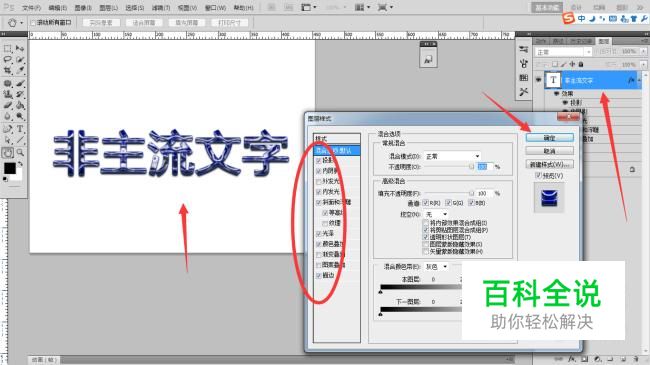The image size is (650, 365).
Task: Select the Eraser tool
Action: pos(7,105)
